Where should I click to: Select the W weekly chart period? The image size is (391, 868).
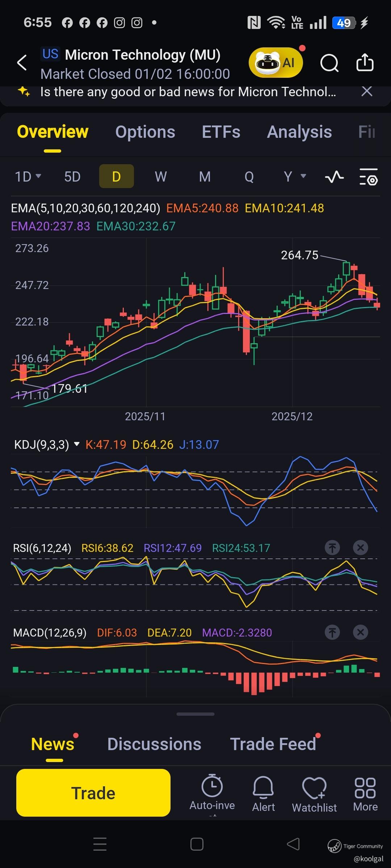pyautogui.click(x=161, y=176)
